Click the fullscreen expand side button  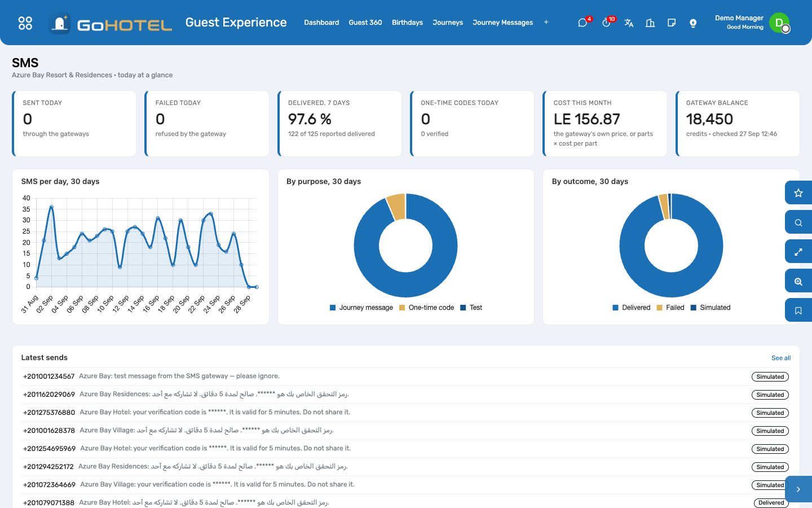798,252
